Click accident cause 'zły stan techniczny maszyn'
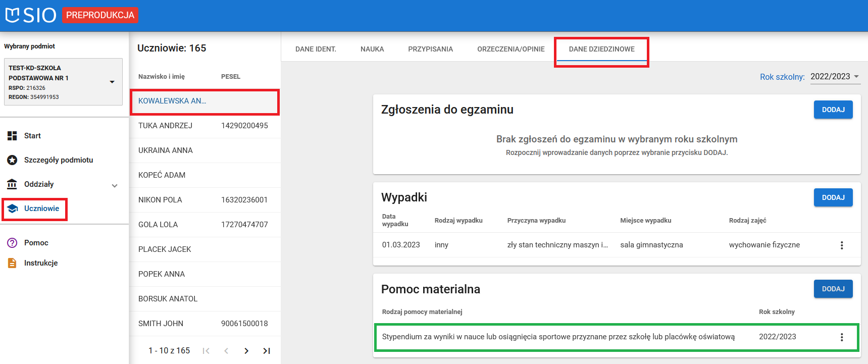Image resolution: width=868 pixels, height=364 pixels. pos(557,245)
